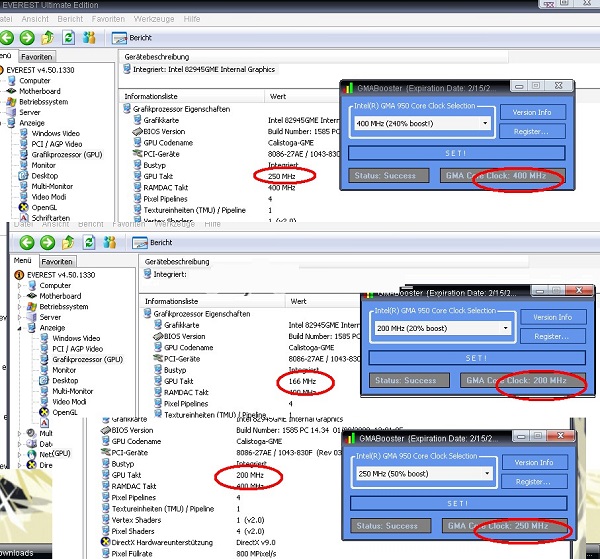Click the green forward arrow in the top EVEREST toolbar
The height and width of the screenshot is (559, 600).
tap(28, 37)
